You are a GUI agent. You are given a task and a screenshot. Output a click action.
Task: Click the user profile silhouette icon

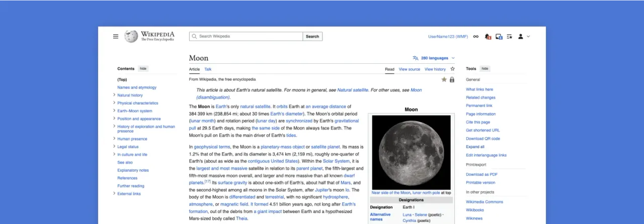click(x=521, y=36)
